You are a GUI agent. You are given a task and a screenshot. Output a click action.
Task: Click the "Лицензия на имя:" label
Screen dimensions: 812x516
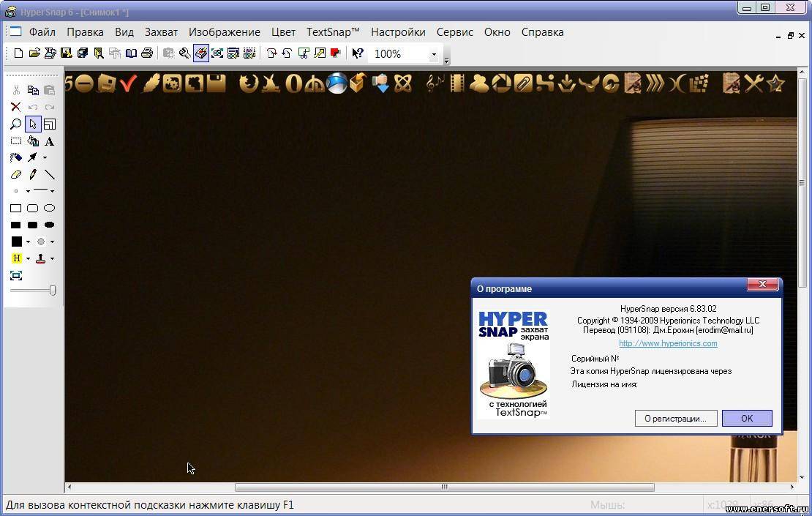pyautogui.click(x=604, y=384)
